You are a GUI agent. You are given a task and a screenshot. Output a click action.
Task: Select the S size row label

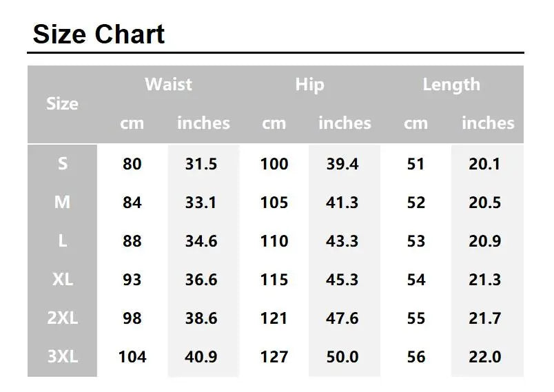pos(63,164)
